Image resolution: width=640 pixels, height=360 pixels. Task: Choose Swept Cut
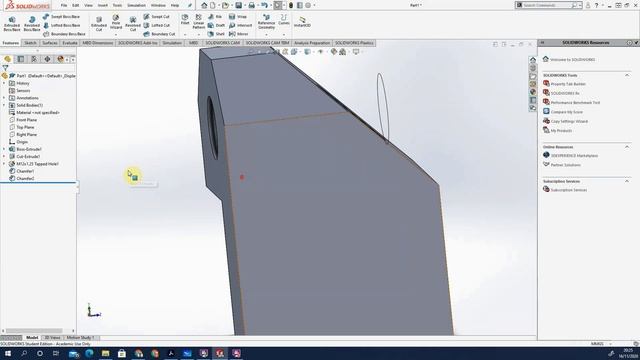(157, 17)
